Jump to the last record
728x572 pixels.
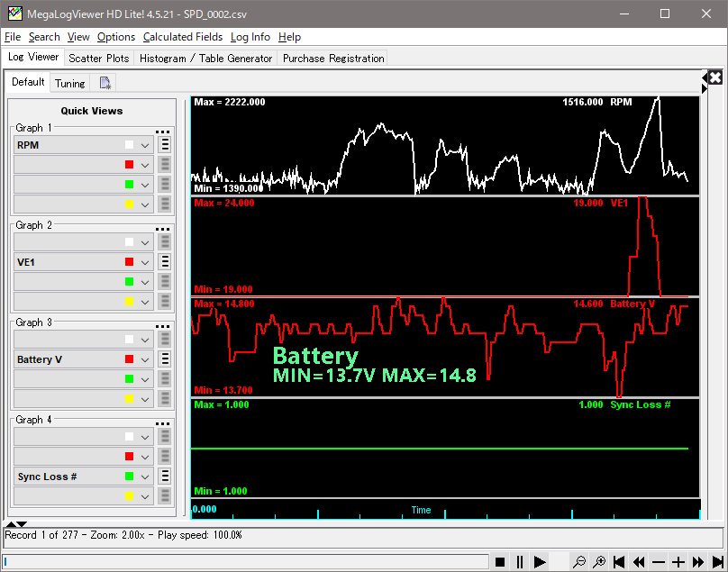point(718,562)
